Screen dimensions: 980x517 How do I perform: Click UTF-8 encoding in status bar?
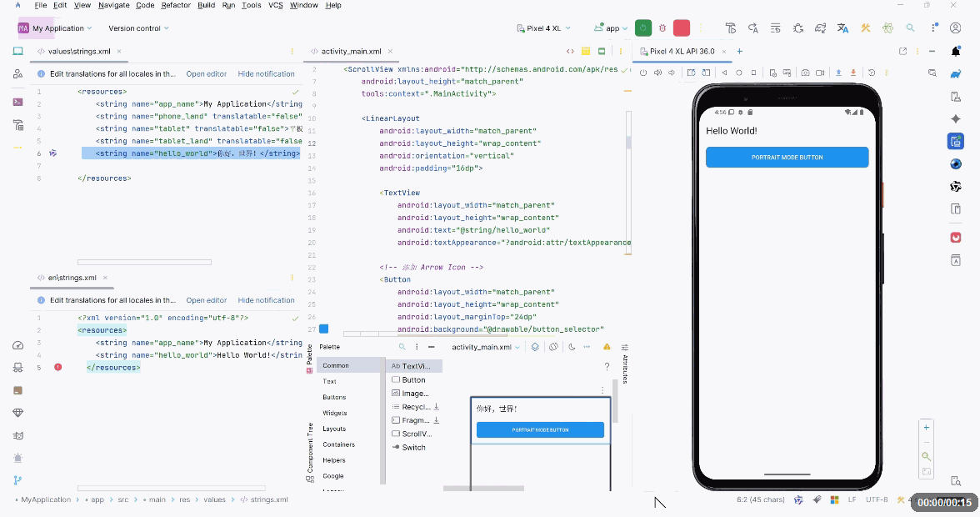tap(877, 499)
